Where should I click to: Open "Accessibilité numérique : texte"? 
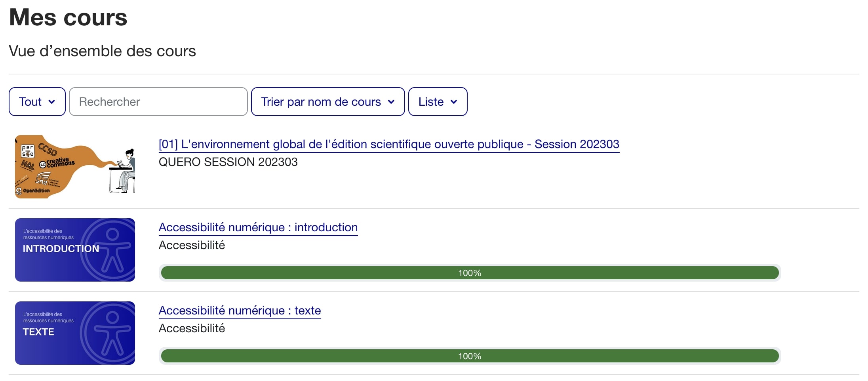tap(240, 311)
